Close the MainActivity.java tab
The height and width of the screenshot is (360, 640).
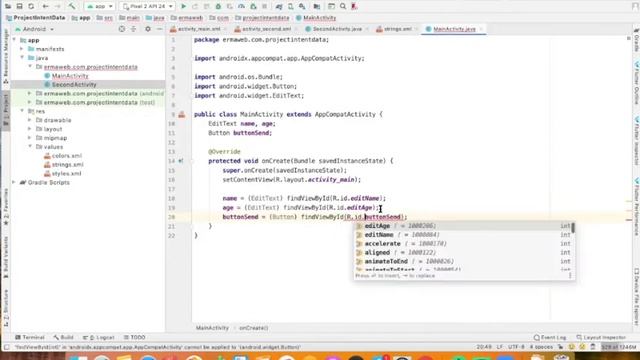pos(481,29)
